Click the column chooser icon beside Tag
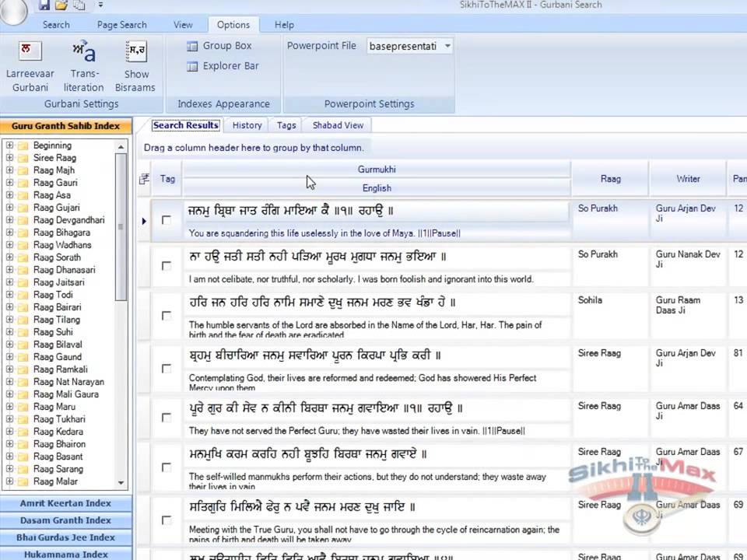The image size is (747, 560). pyautogui.click(x=144, y=179)
